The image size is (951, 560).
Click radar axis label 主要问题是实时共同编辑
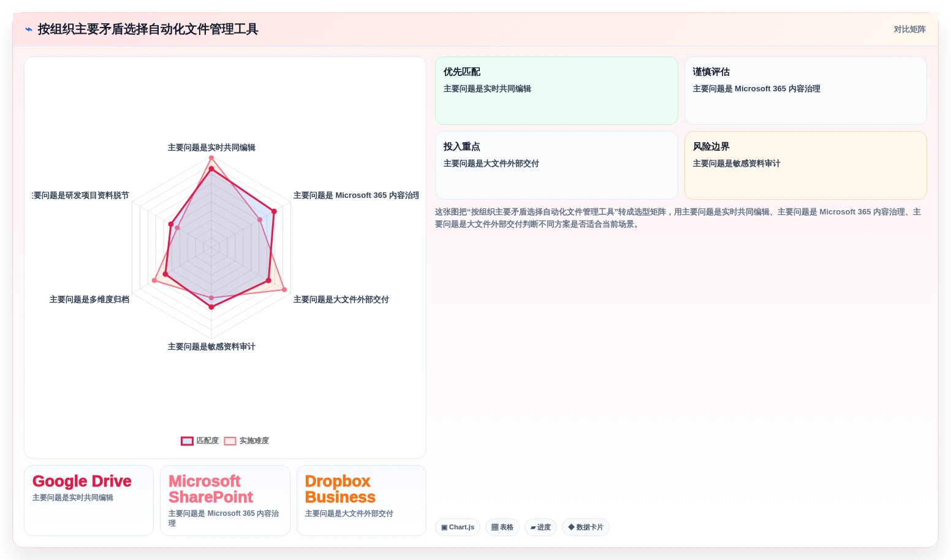coord(211,148)
